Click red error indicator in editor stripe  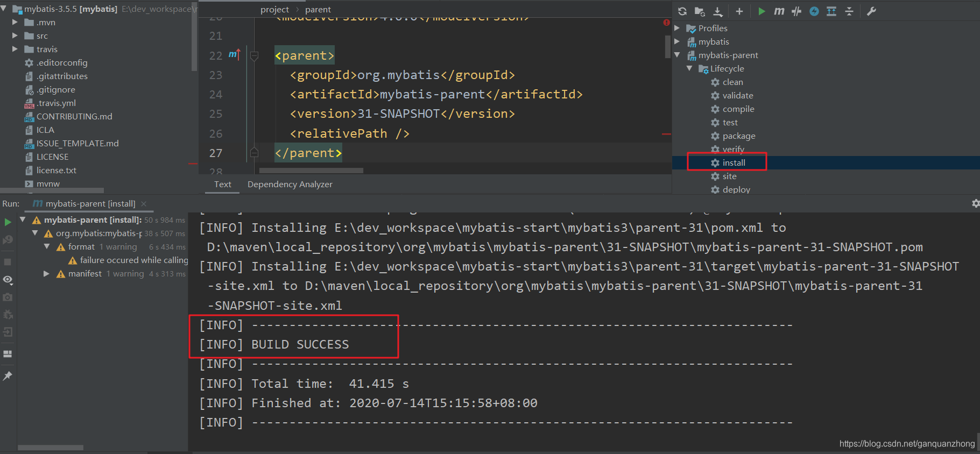click(666, 23)
